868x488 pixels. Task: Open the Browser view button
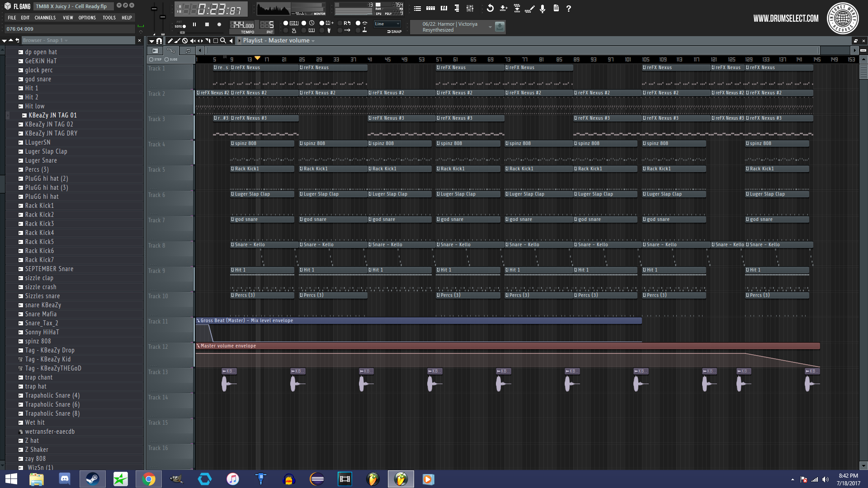(457, 8)
